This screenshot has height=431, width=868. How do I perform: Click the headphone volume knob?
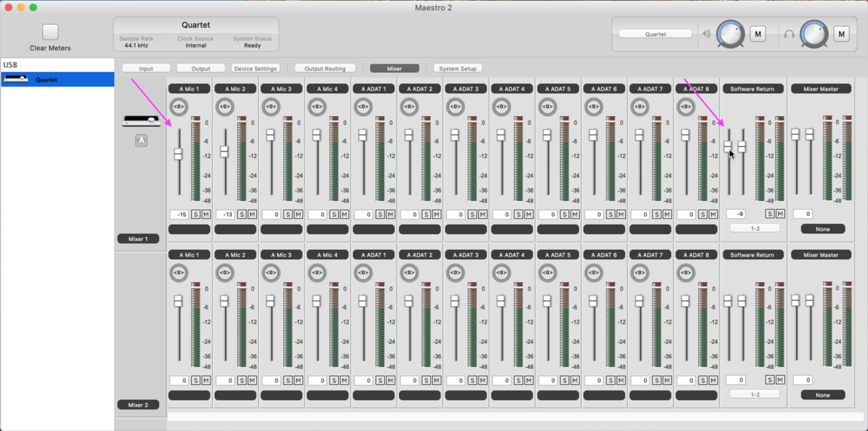click(814, 33)
